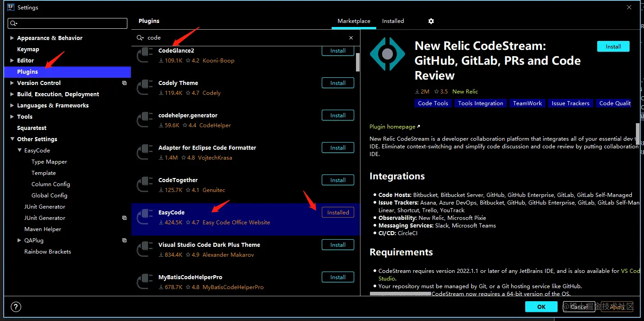Viewport: 644px width, 321px height.
Task: Click the New Relic CodeStream plugin logo
Action: tap(387, 54)
